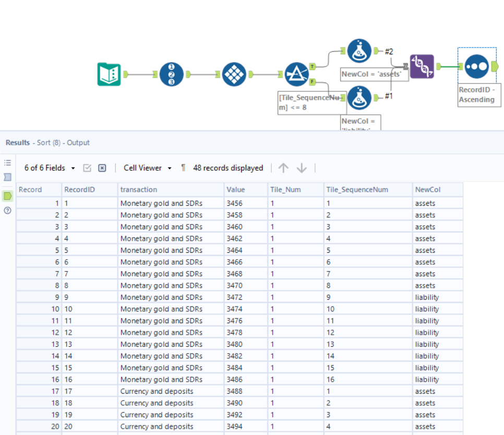Click the Sort tool's output anchor

[x=495, y=67]
